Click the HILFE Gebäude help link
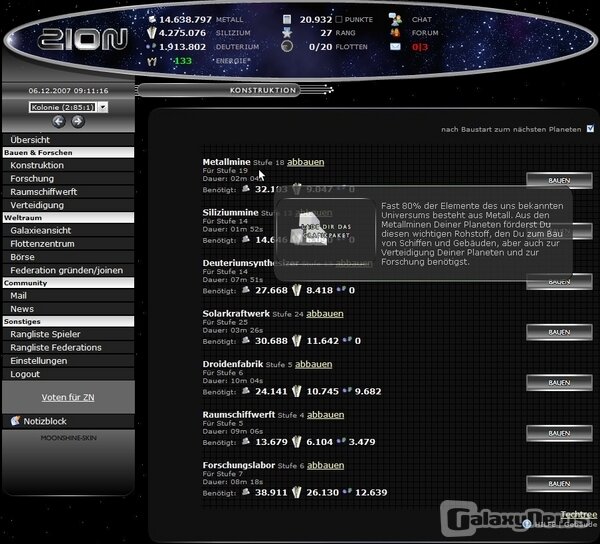The image size is (600, 544). pos(565,524)
